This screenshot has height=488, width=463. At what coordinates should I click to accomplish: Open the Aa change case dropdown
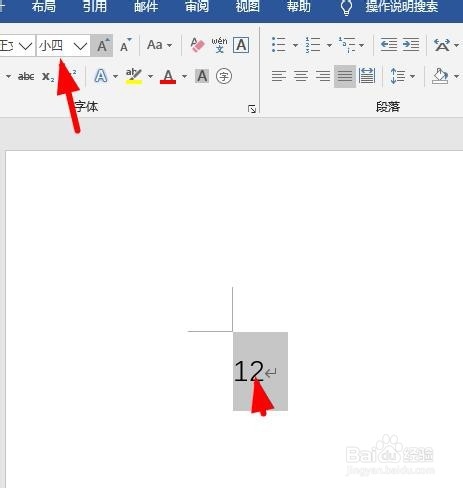coord(159,45)
